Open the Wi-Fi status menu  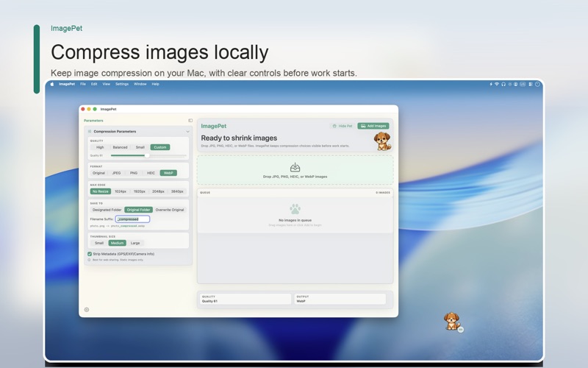click(497, 84)
